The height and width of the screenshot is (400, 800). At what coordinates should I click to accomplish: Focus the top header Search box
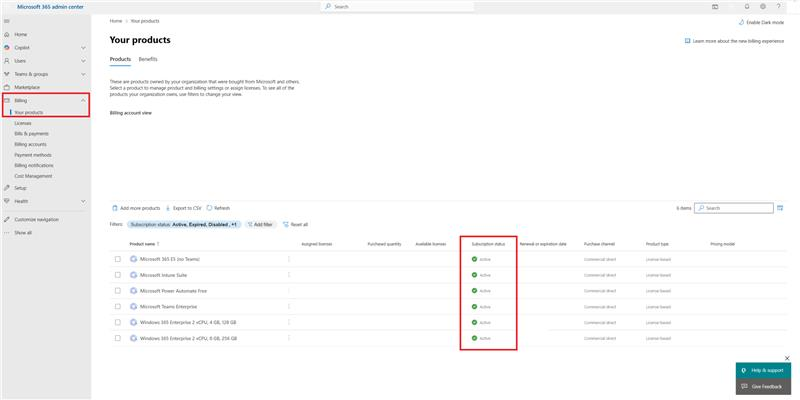coord(397,7)
